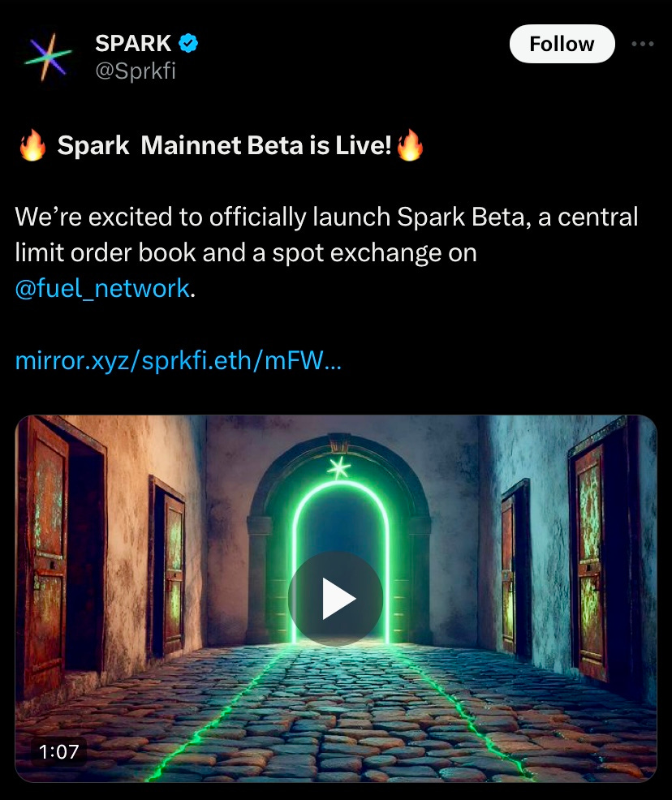Screen dimensions: 672x800
Task: Click the 1:07 video duration badge
Action: [x=58, y=751]
